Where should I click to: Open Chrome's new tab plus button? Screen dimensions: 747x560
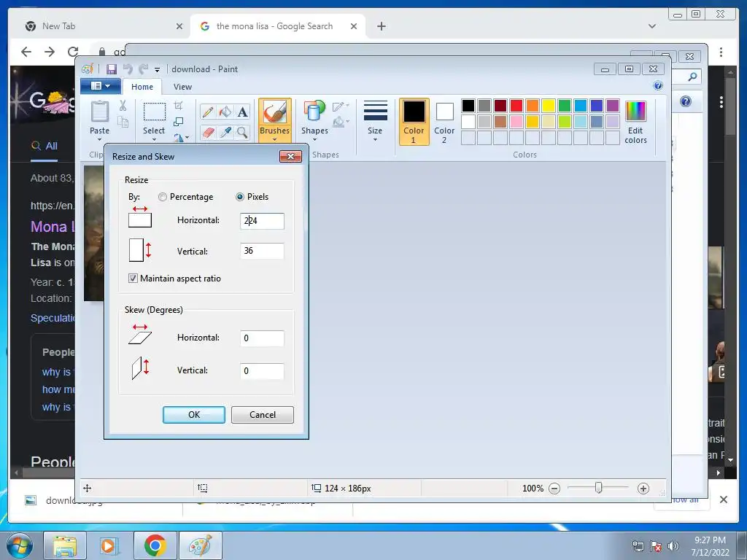[381, 26]
